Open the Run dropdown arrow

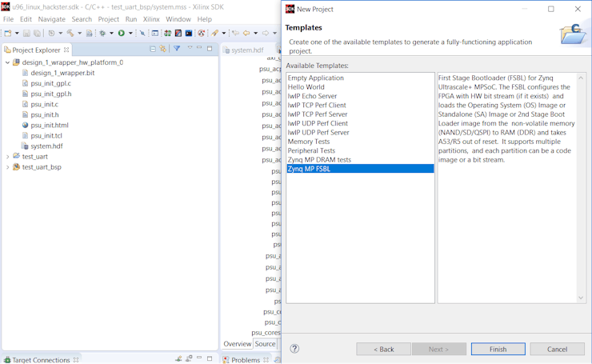130,34
